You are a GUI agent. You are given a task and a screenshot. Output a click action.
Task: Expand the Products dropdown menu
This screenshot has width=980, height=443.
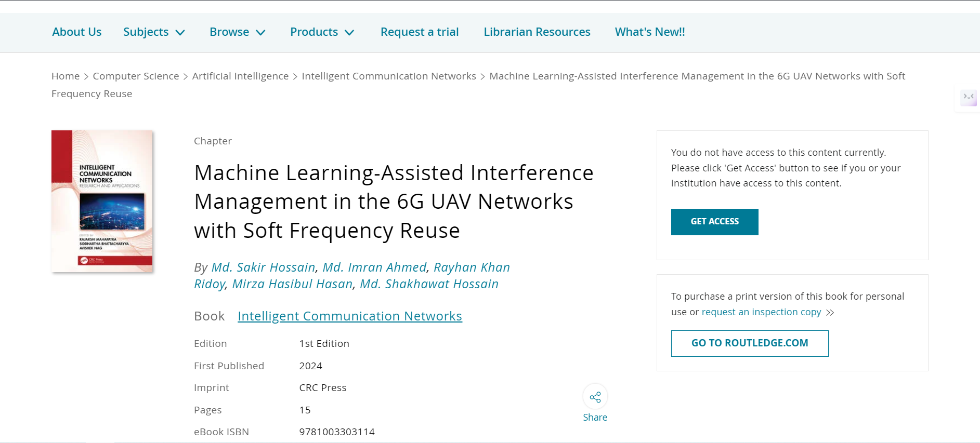[322, 32]
